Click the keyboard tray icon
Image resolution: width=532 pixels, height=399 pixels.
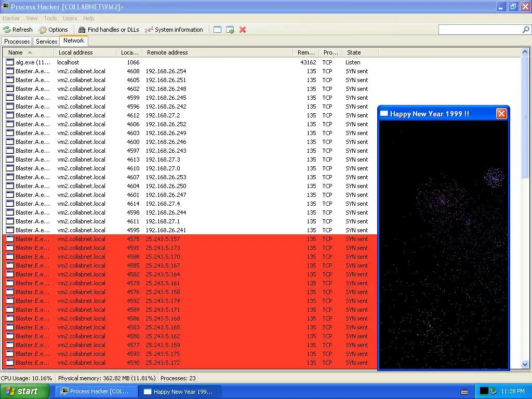(x=464, y=392)
